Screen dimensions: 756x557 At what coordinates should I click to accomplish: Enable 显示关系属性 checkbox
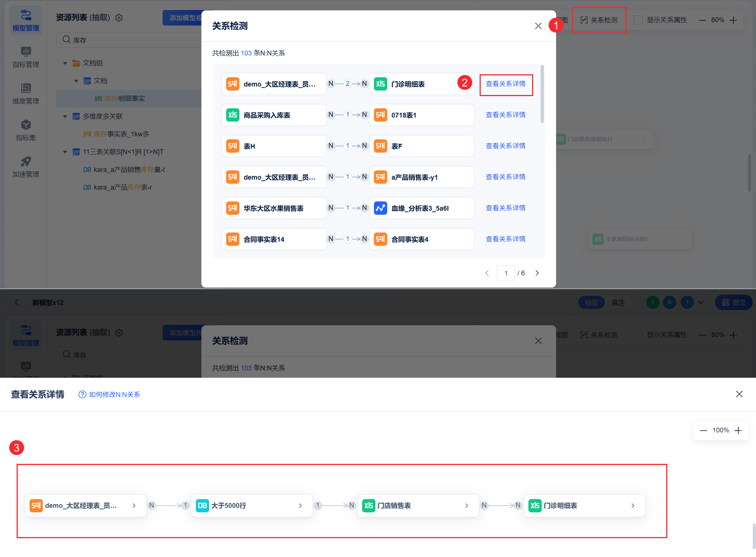click(x=638, y=20)
